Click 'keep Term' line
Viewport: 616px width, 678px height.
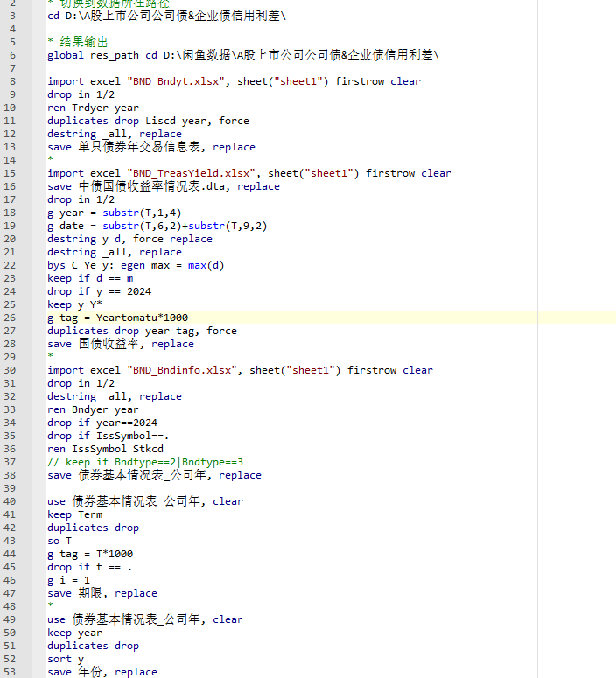(x=75, y=514)
